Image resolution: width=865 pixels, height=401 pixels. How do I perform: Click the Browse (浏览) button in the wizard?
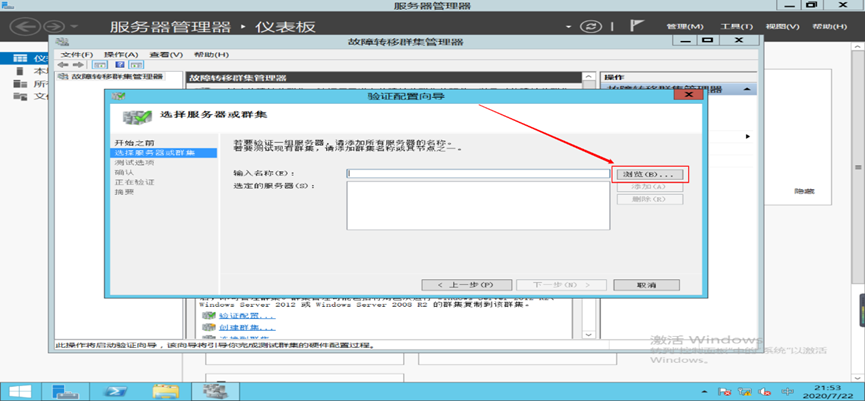650,174
